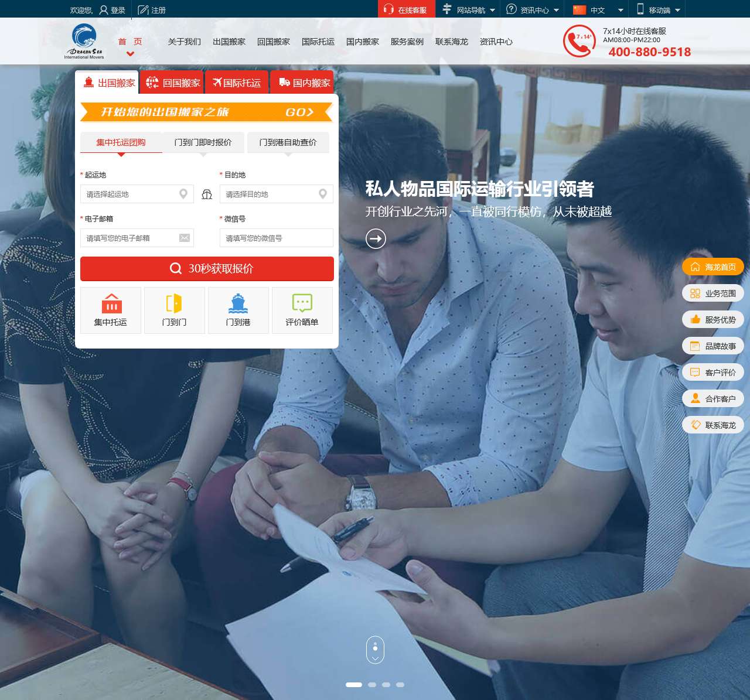Open 关于我们 in main navigation
The height and width of the screenshot is (700, 750).
pos(185,42)
